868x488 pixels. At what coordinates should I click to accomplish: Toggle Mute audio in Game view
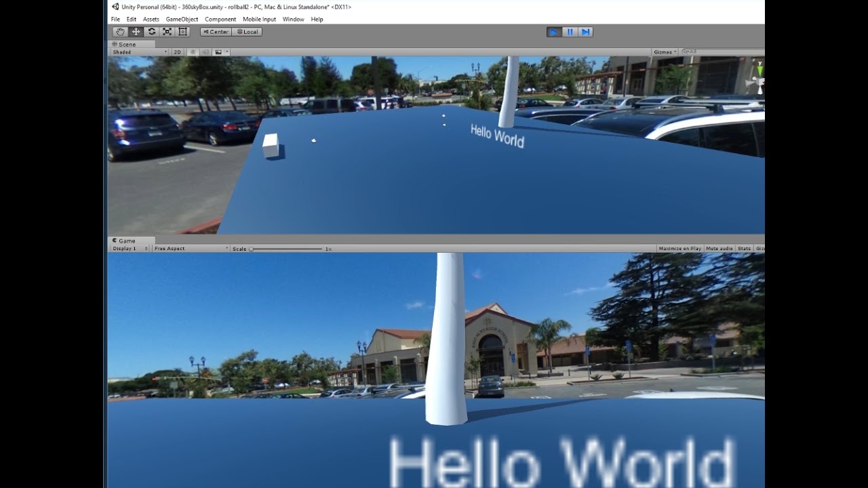pos(719,249)
